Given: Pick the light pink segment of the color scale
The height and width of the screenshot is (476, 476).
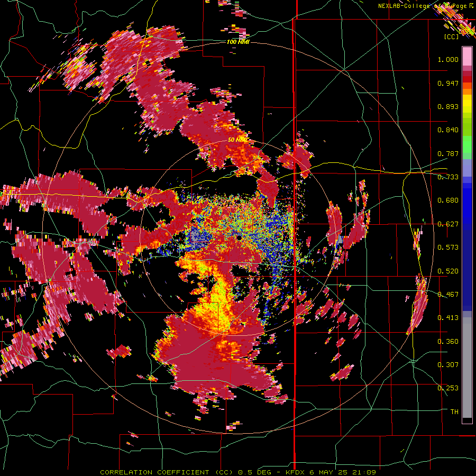Looking at the screenshot, I should [467, 56].
